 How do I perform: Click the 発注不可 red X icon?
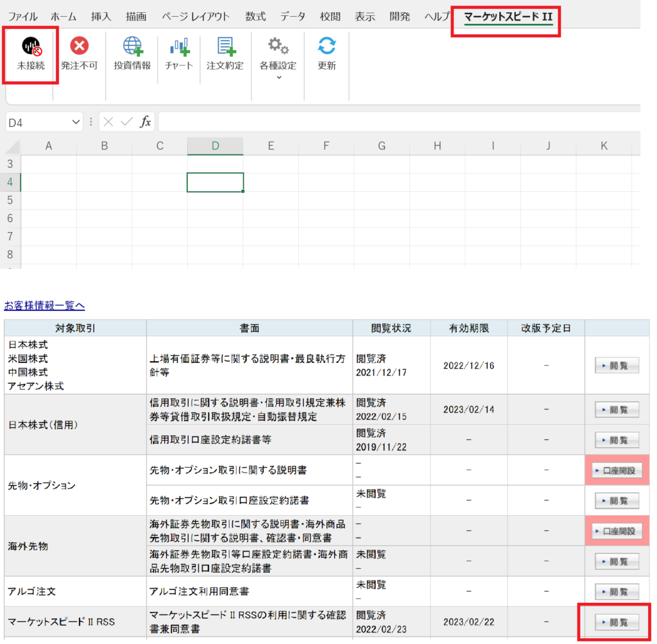tap(79, 46)
